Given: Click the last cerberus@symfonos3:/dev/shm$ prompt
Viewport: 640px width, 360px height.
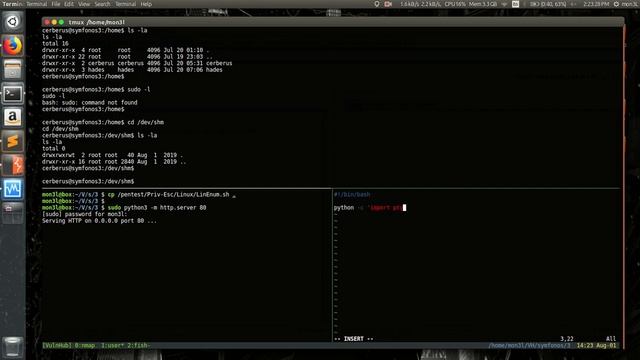Looking at the screenshot, I should (x=88, y=181).
